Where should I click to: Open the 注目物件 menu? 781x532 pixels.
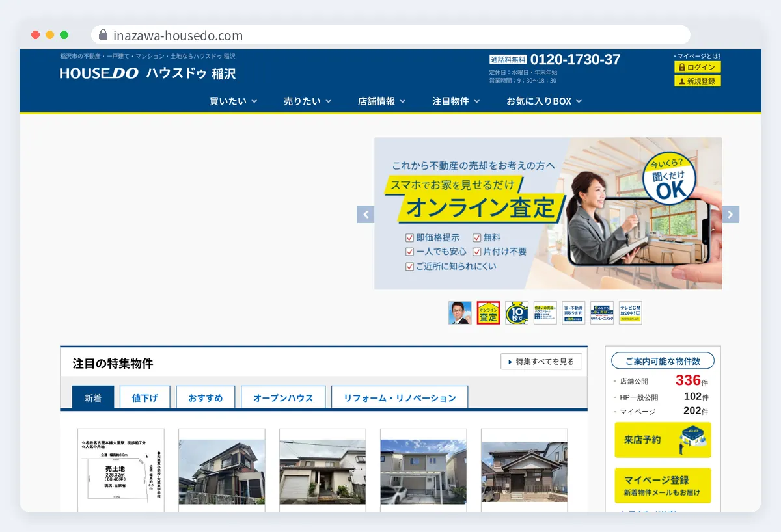click(x=456, y=101)
